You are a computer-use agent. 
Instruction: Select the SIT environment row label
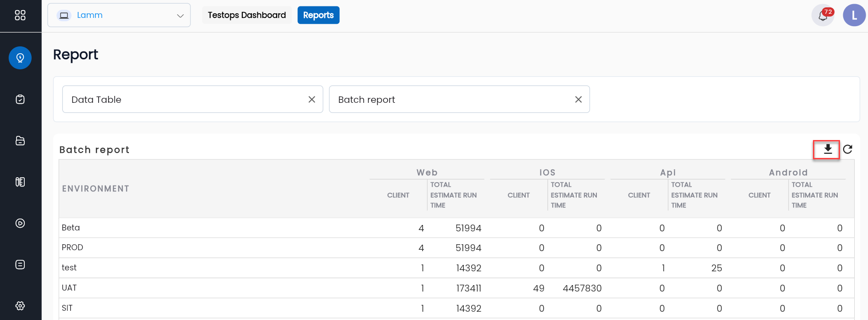pos(67,308)
